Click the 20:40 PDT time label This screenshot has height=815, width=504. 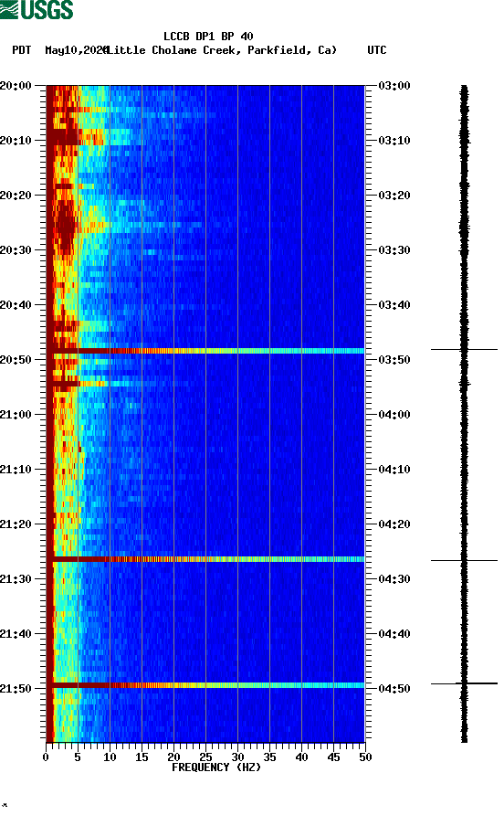click(x=16, y=305)
